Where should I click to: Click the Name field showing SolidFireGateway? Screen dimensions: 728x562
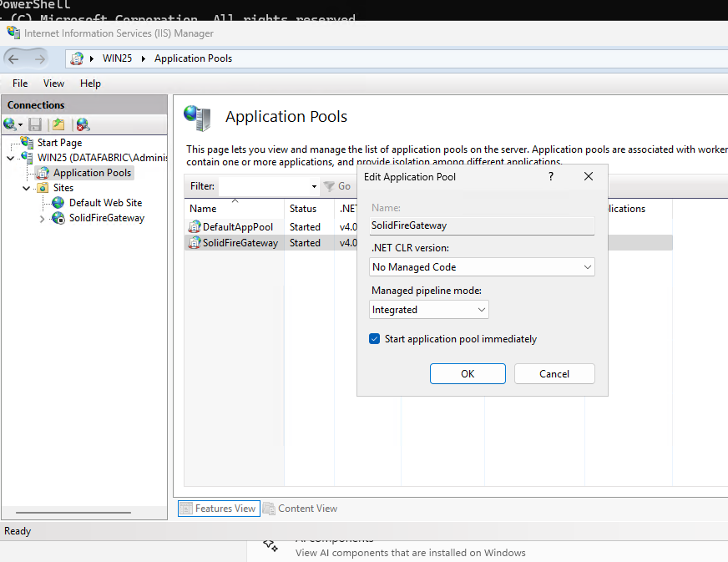click(x=482, y=225)
